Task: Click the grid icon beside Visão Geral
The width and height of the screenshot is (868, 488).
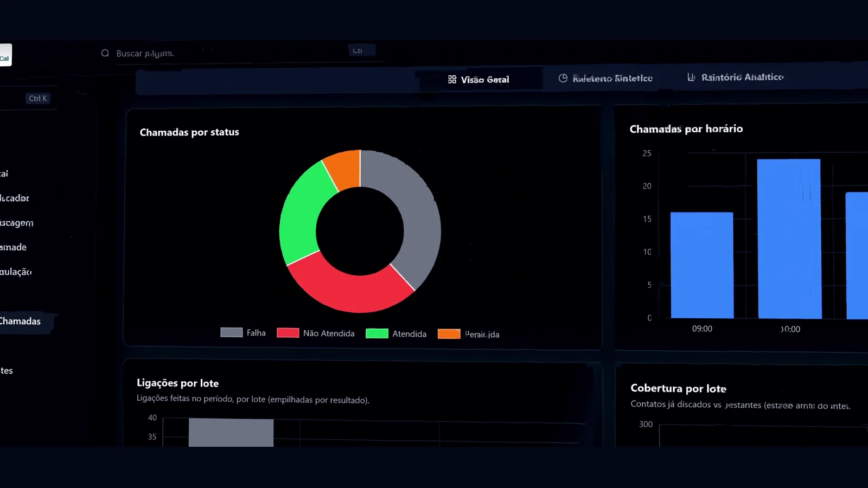Action: [x=452, y=80]
